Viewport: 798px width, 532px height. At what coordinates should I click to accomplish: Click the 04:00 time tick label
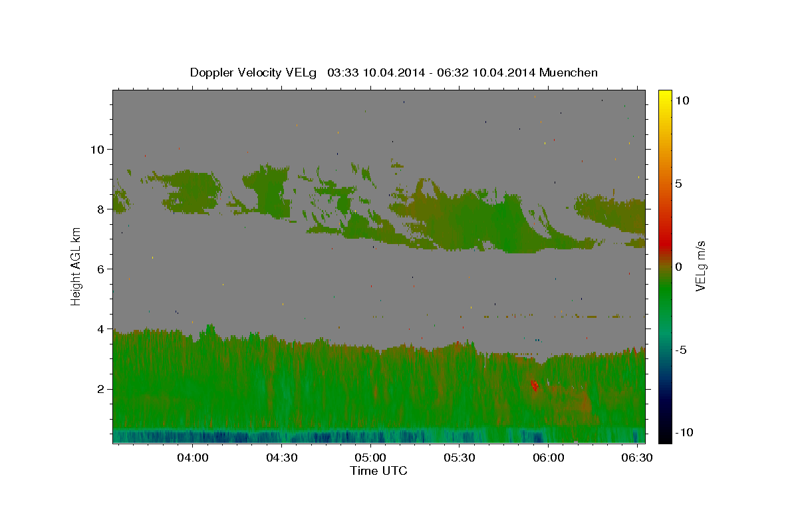coord(193,458)
